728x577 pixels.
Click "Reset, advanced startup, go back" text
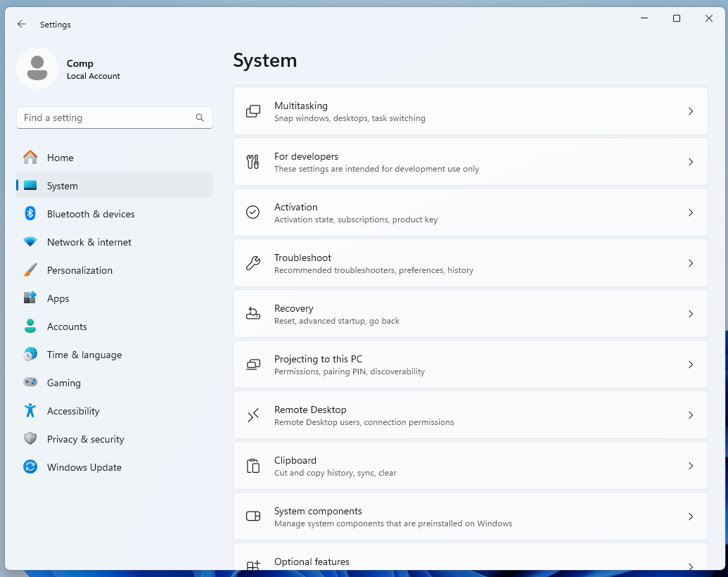[337, 321]
